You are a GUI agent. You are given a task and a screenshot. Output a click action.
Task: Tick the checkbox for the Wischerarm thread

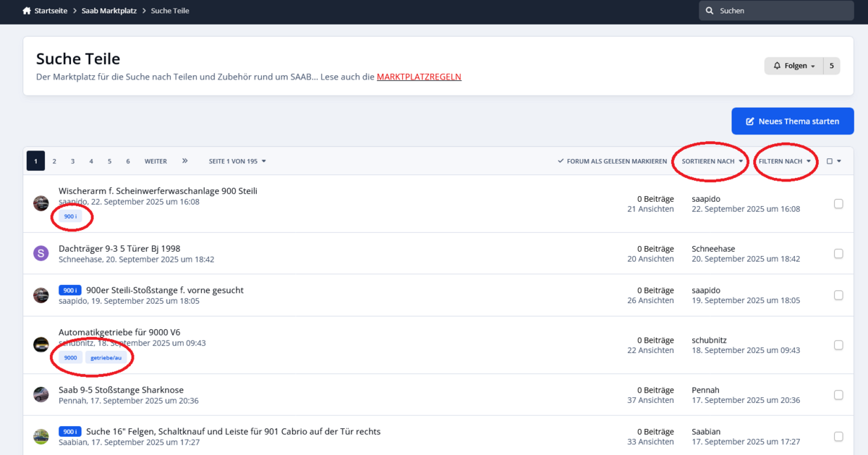click(x=838, y=204)
